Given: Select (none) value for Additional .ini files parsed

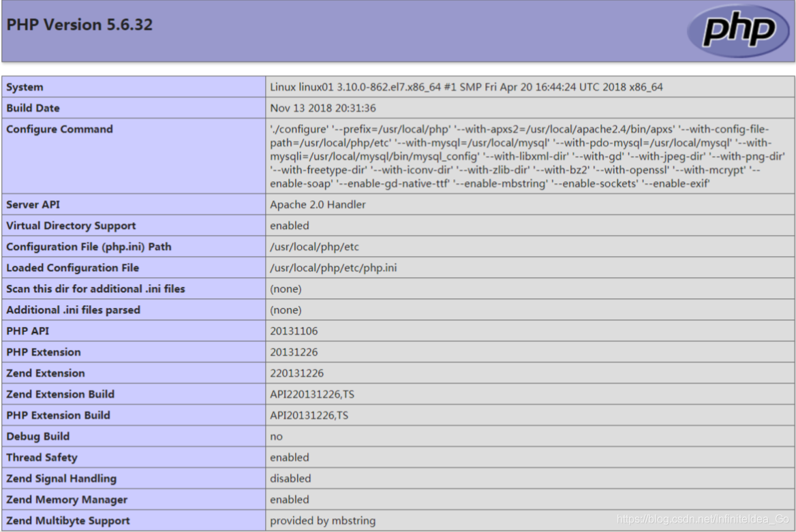Looking at the screenshot, I should click(x=286, y=310).
